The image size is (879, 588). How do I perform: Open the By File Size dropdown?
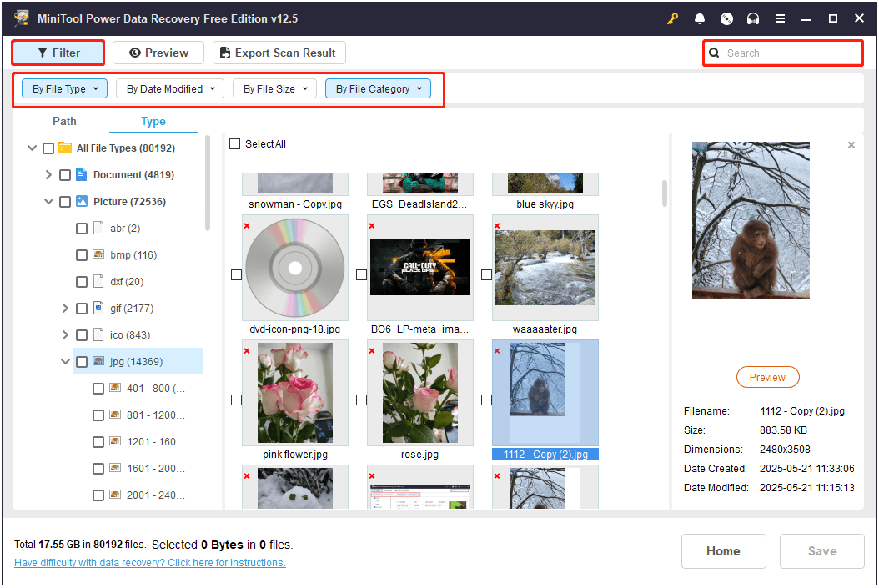(274, 88)
